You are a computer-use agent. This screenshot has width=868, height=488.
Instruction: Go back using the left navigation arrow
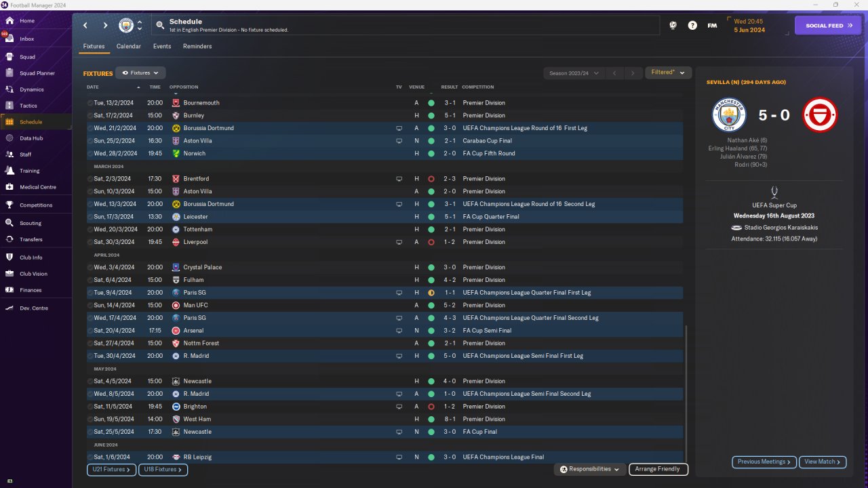(85, 26)
